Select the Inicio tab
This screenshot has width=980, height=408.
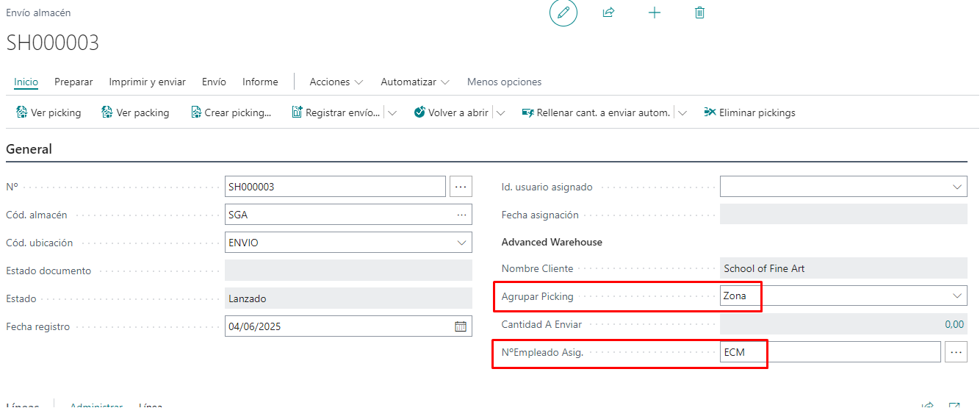pos(26,82)
